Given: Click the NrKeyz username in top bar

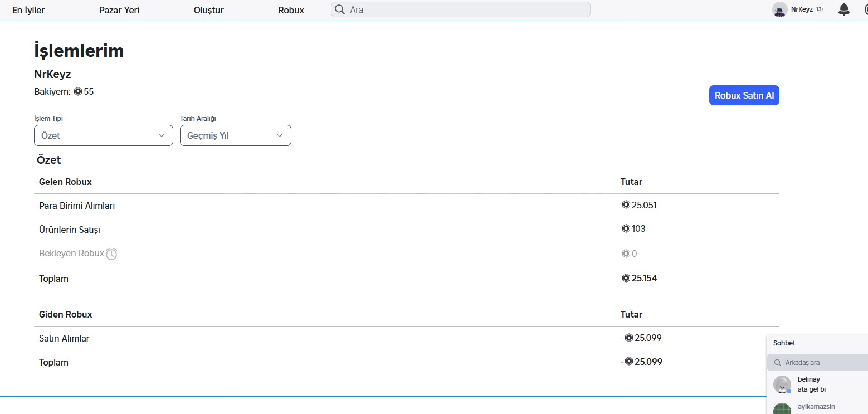Looking at the screenshot, I should click(x=802, y=9).
